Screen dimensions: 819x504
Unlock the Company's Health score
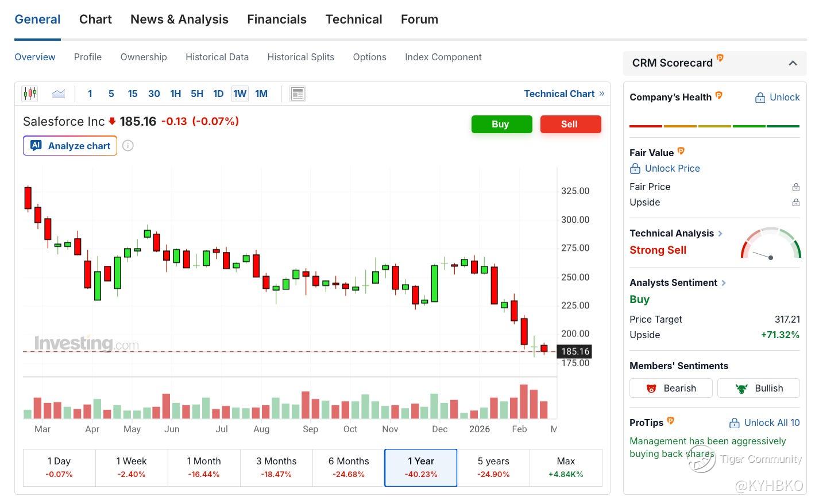click(x=777, y=98)
